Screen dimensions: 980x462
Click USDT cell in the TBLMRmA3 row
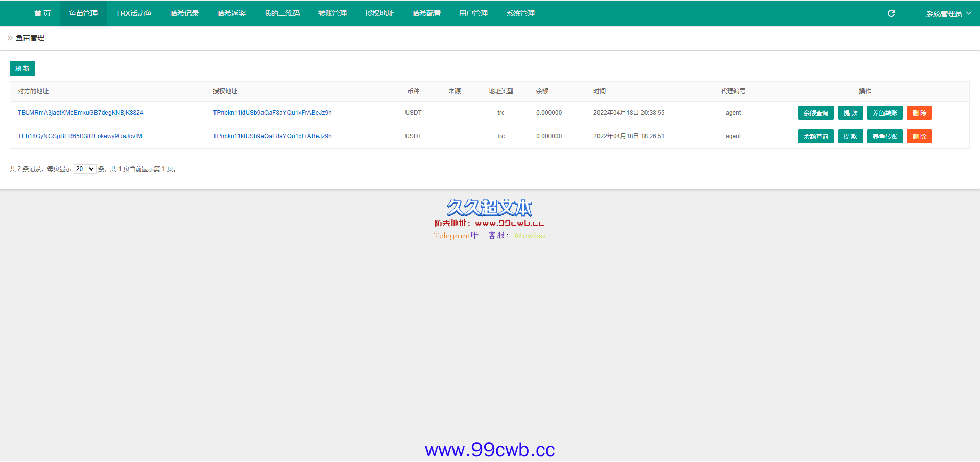coord(414,113)
